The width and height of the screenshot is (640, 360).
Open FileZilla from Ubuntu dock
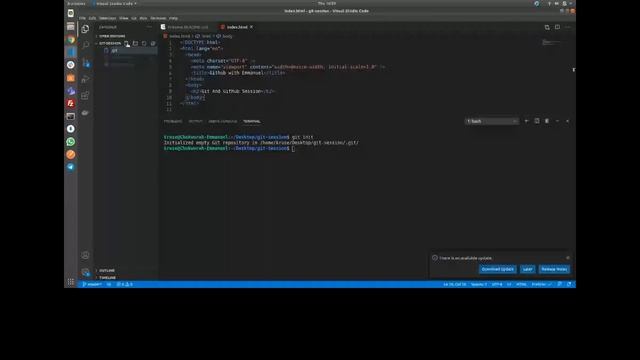[71, 103]
